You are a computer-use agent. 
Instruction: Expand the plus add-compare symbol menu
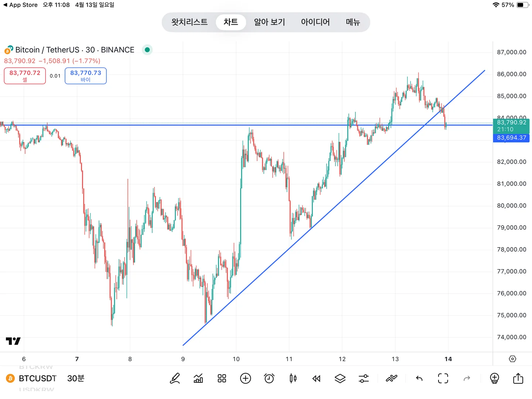(245, 378)
